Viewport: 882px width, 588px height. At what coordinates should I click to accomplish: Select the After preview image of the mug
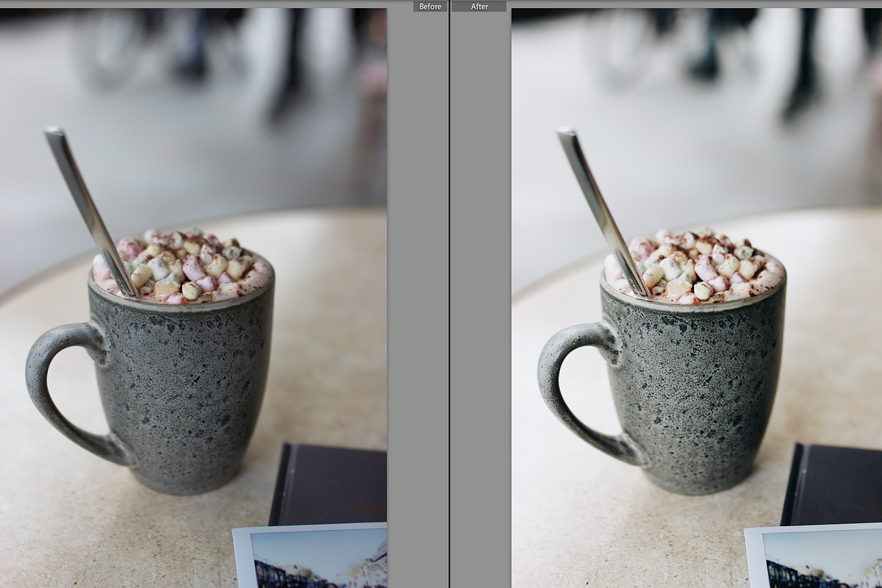point(697,298)
